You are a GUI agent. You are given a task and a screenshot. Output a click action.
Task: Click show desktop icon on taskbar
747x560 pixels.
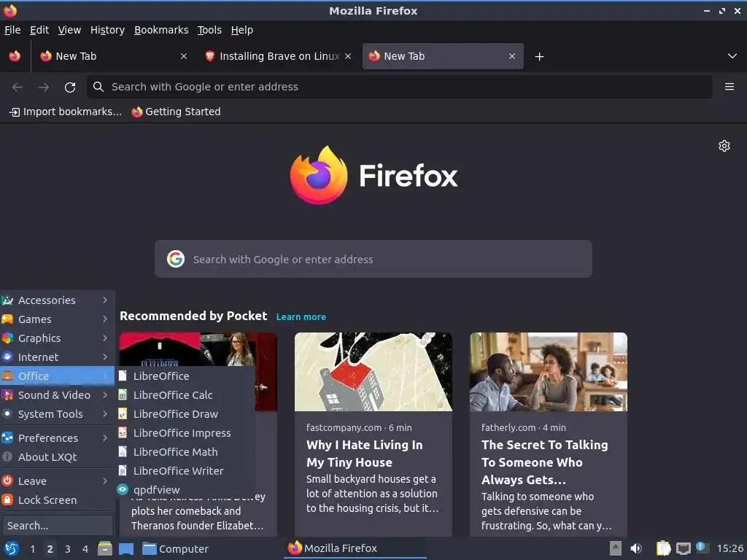[x=125, y=549]
